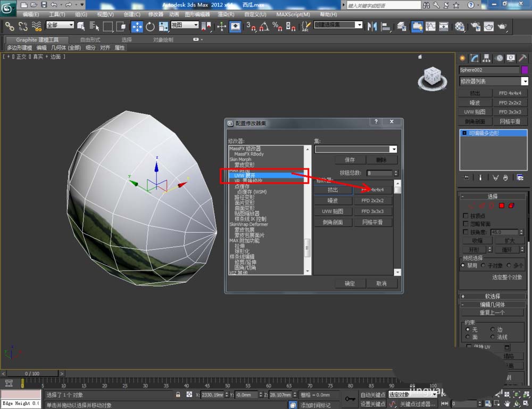This screenshot has height=409, width=532.
Task: Click 确定 button in dialog
Action: [350, 283]
